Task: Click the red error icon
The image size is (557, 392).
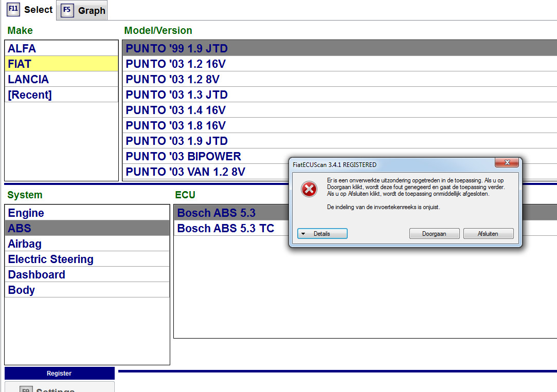Action: click(x=309, y=189)
